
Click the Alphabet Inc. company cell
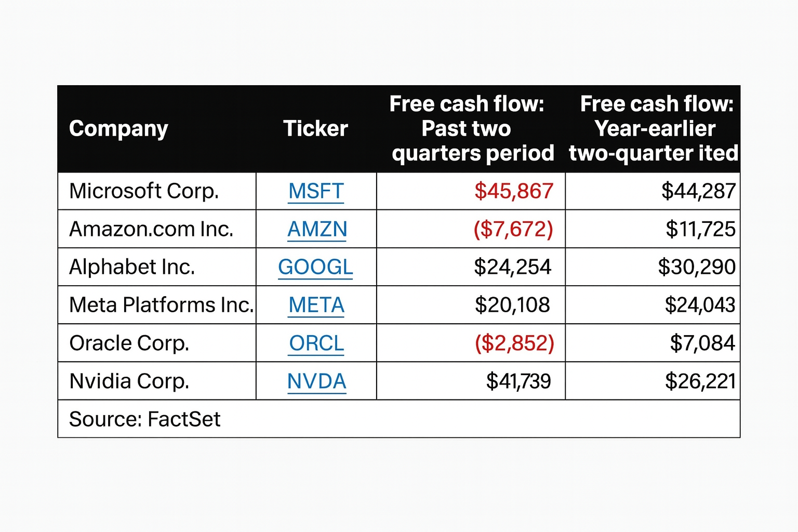[x=132, y=267]
